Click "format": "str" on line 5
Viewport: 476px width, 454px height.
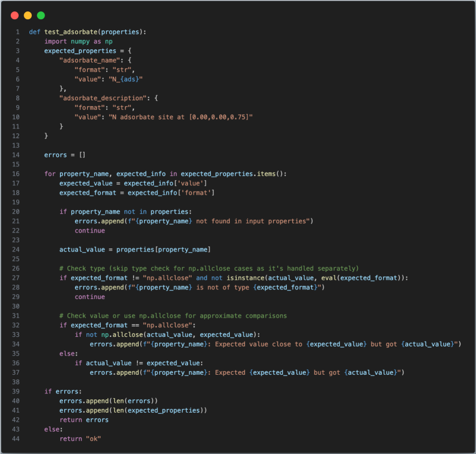[104, 70]
